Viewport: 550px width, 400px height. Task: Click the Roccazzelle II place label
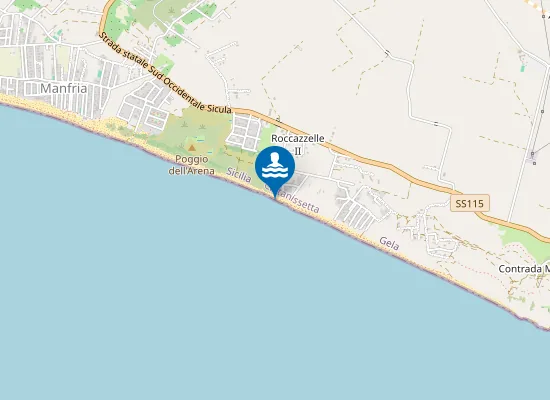point(297,144)
